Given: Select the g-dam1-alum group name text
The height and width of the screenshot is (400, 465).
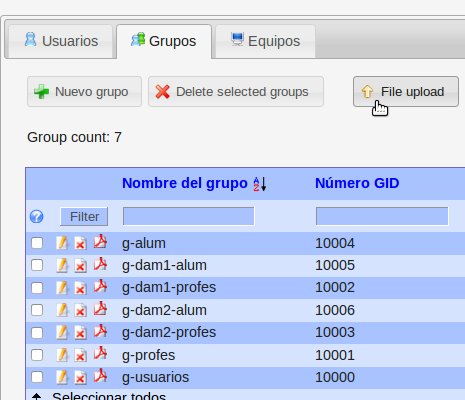Looking at the screenshot, I should [x=164, y=266].
